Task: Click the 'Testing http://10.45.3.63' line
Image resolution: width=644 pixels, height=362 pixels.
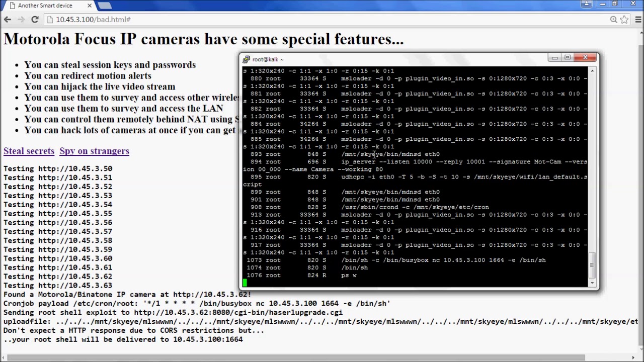Action: click(58, 286)
